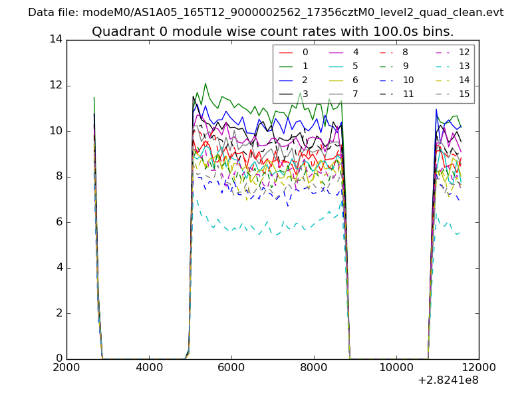
Task: Click y-axis tick label 2
Action: click(x=59, y=313)
